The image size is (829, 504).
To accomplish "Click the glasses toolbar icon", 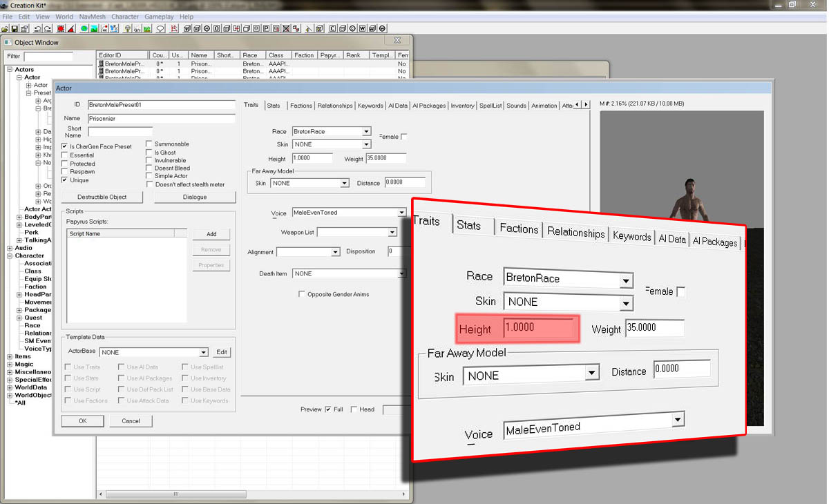I will point(137,29).
